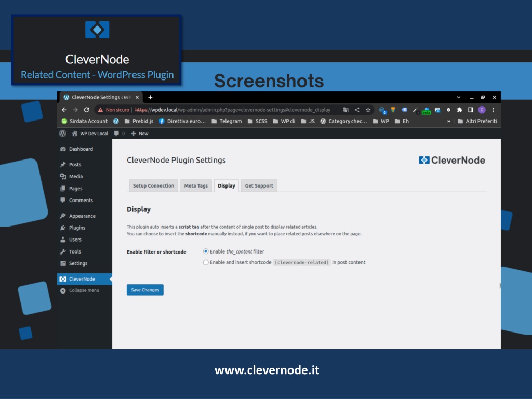Open the JS bookmark folder
The image size is (532, 399).
pyautogui.click(x=308, y=121)
